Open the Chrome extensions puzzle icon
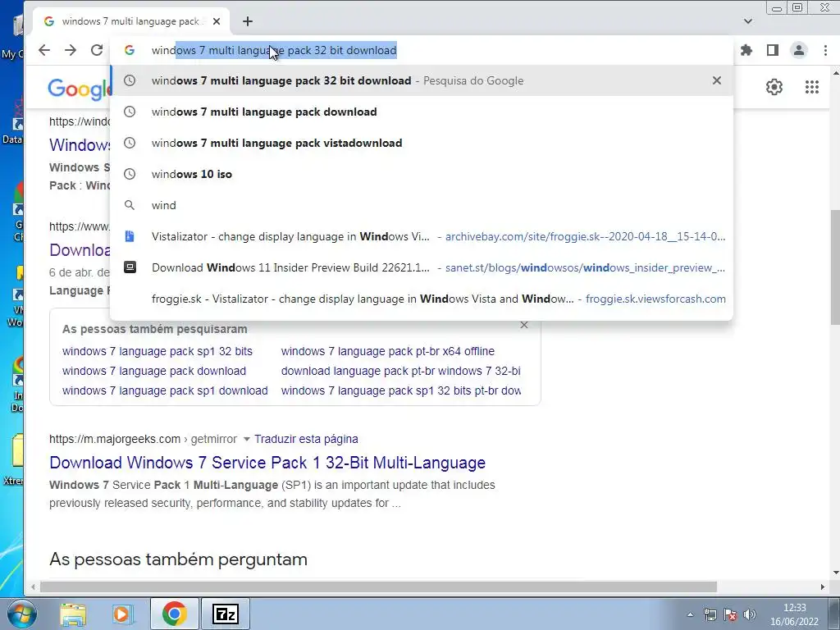840x630 pixels. 746,50
